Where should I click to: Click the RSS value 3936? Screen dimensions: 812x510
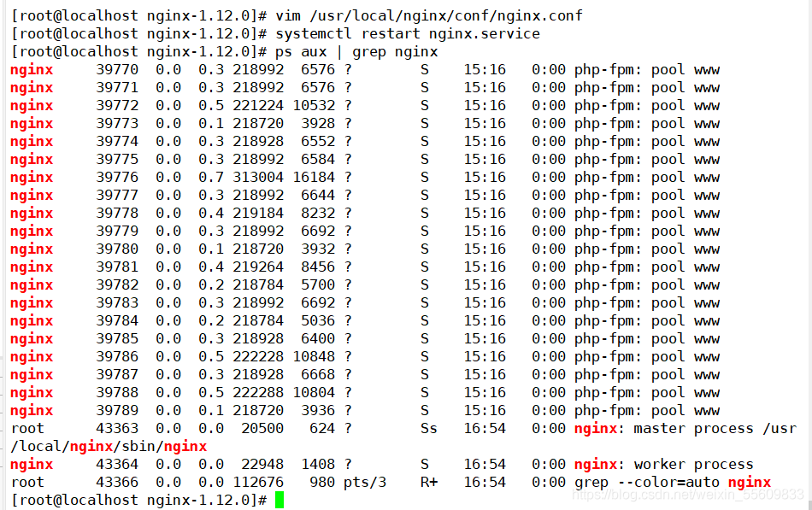pos(318,411)
